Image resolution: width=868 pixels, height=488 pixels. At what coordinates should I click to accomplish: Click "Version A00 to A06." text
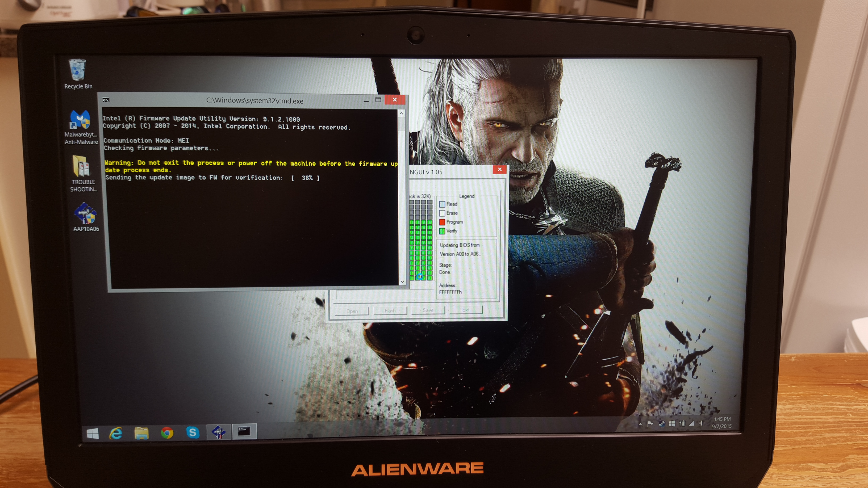pyautogui.click(x=459, y=254)
